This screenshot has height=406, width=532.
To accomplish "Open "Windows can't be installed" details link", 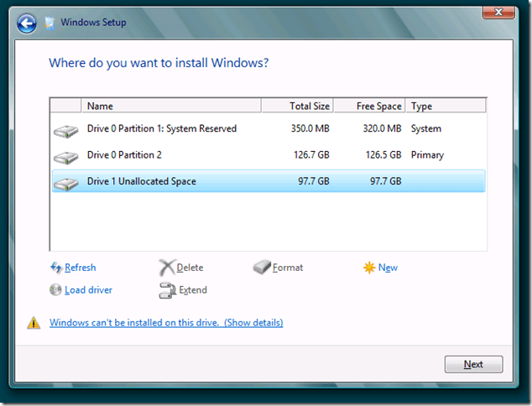I will (166, 323).
